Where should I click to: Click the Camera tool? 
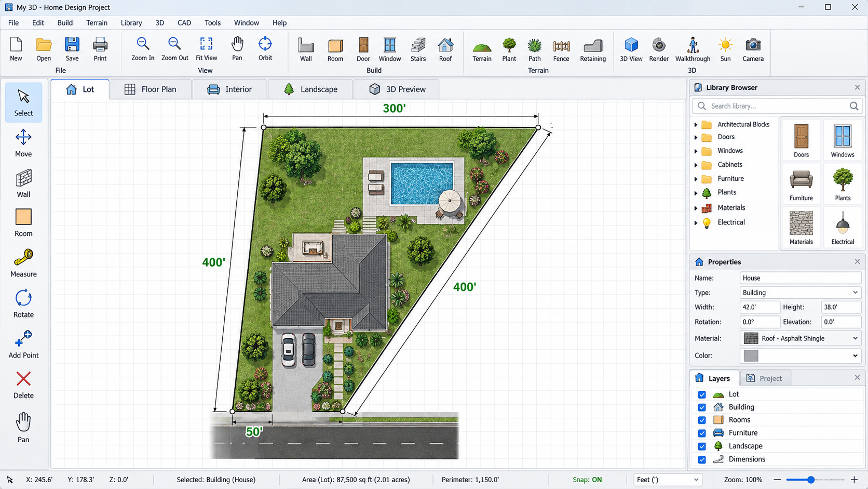point(753,49)
